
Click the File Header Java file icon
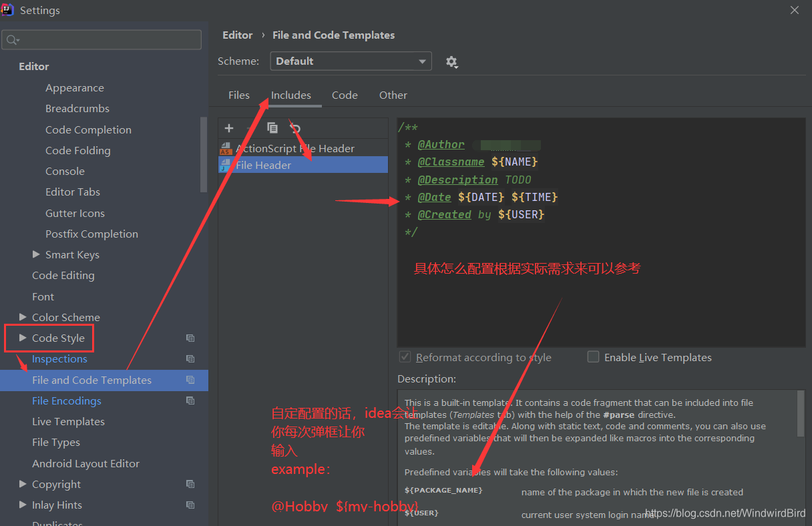[226, 165]
